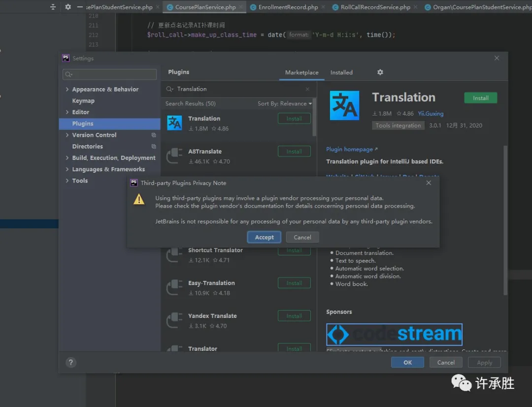Switch to CoursePlanService.php editor tab
The height and width of the screenshot is (407, 532).
(x=205, y=7)
